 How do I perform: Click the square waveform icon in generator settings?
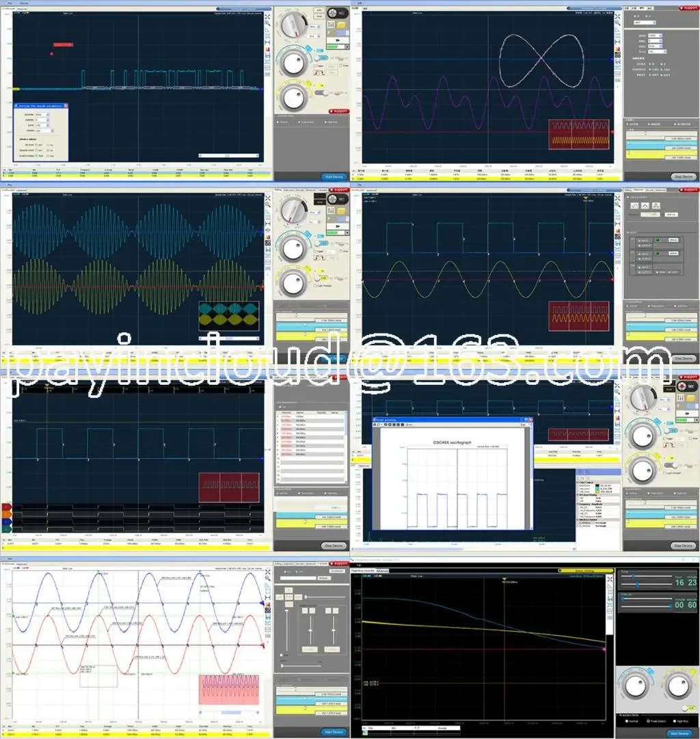coord(656,206)
